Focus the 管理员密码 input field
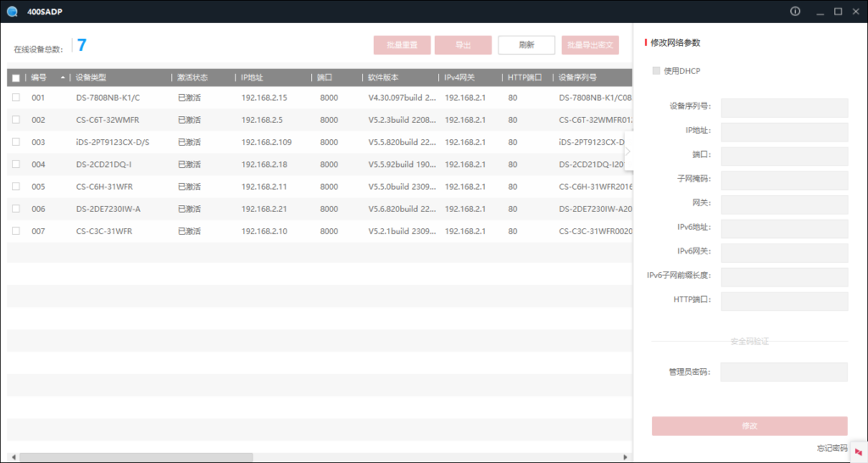This screenshot has height=463, width=868. coord(783,372)
